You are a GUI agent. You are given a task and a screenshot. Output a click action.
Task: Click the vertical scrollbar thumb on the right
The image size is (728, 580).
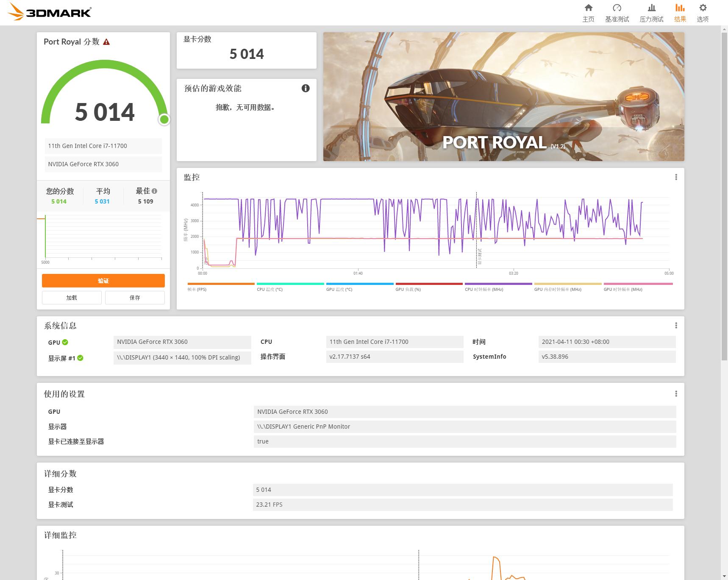[x=724, y=195]
